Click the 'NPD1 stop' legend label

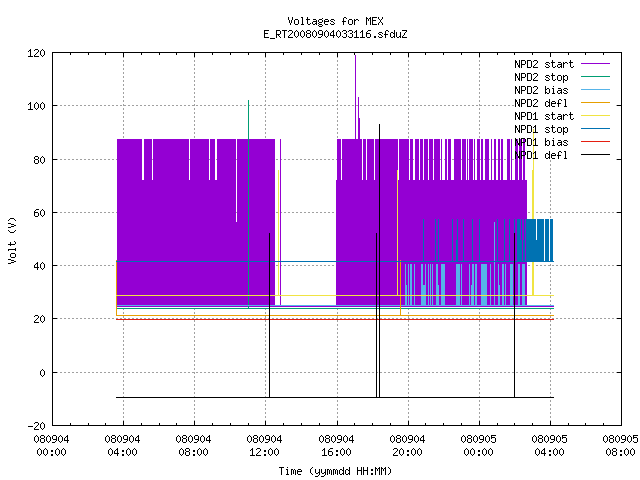pyautogui.click(x=541, y=129)
